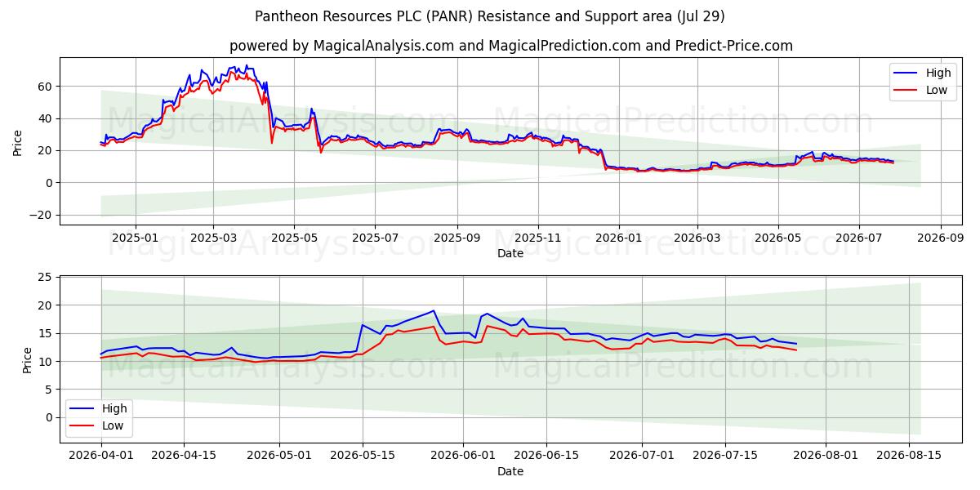The width and height of the screenshot is (980, 490).
Task: Click the '2026-05-15' tick on bottom chart
Action: pyautogui.click(x=363, y=455)
